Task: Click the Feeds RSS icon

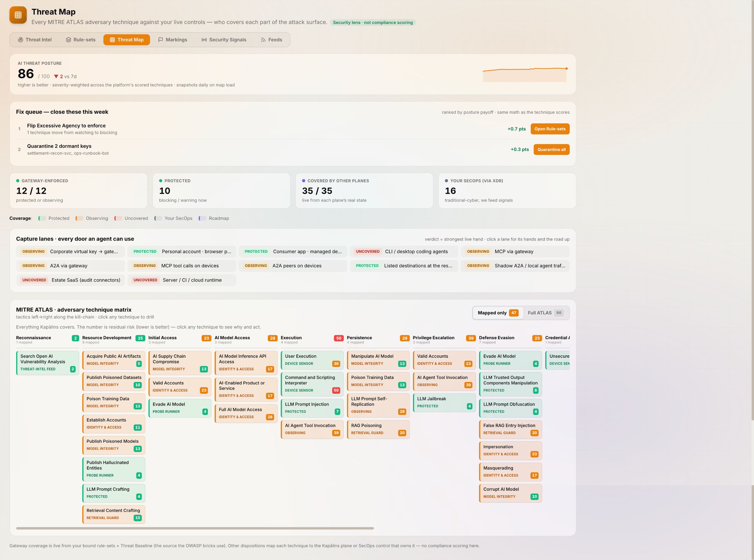Action: tap(263, 40)
